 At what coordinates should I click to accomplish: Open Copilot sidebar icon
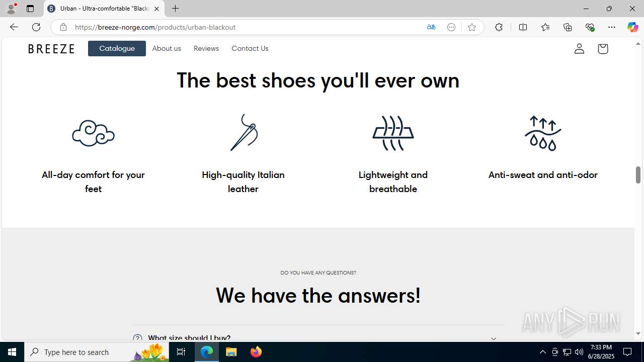(x=633, y=27)
